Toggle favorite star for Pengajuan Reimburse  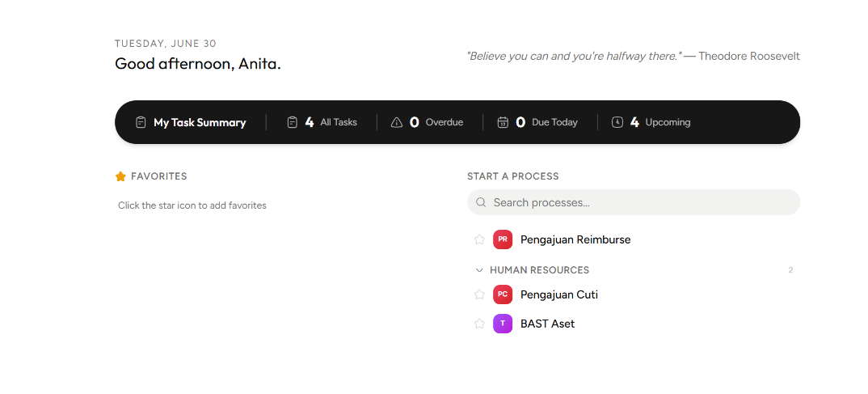tap(479, 239)
